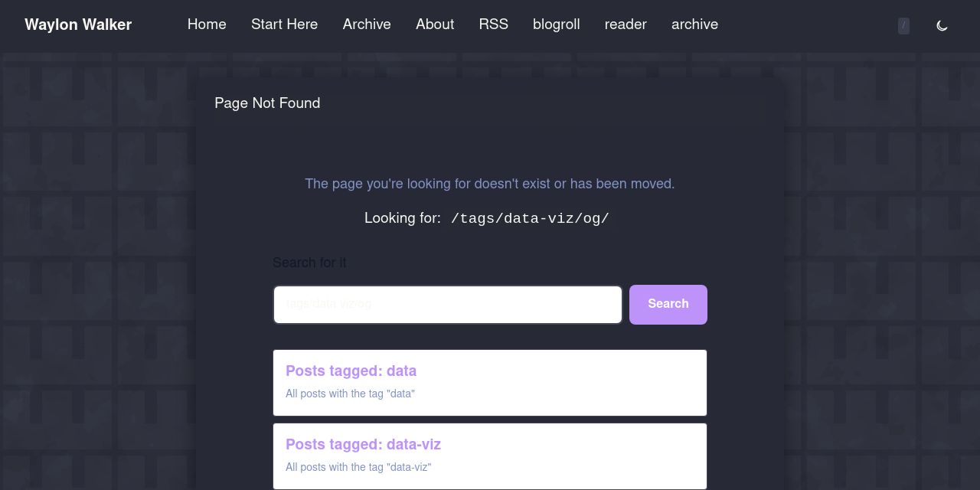
Task: Select the "All posts with the tag data" description
Action: pyautogui.click(x=350, y=394)
